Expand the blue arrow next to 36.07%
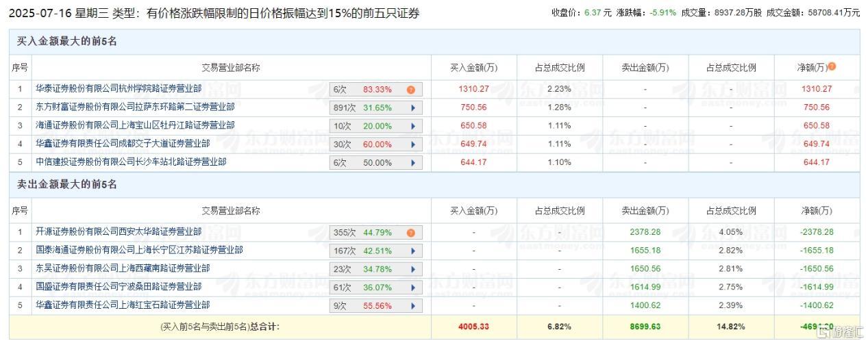The width and height of the screenshot is (868, 343). click(413, 288)
